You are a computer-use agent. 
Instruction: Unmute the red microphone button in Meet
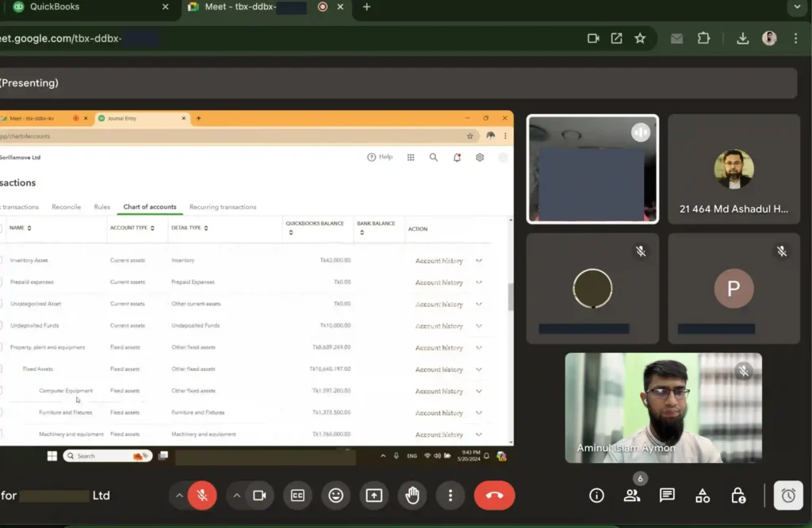[x=202, y=495]
